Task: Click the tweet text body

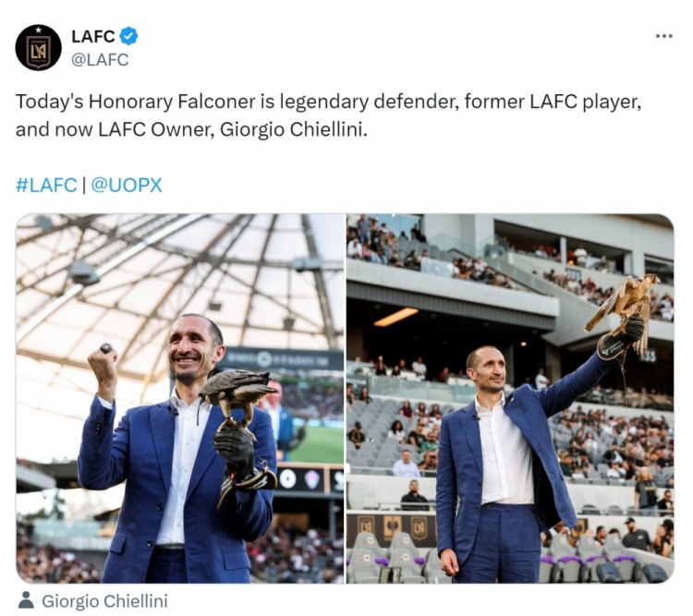Action: pyautogui.click(x=328, y=115)
